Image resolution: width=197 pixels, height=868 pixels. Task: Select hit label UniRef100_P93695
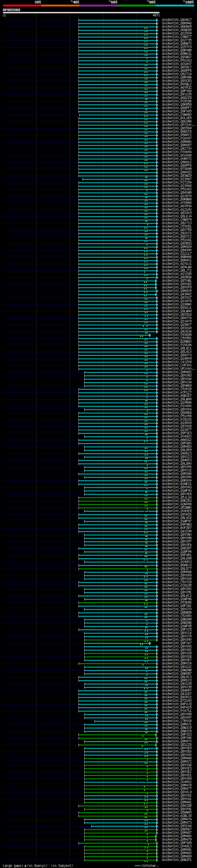pos(176,335)
